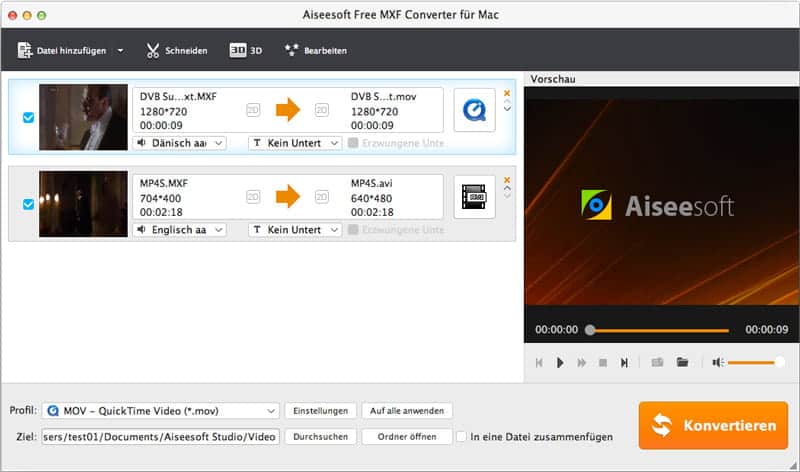Remove DVB file with orange X

click(507, 93)
